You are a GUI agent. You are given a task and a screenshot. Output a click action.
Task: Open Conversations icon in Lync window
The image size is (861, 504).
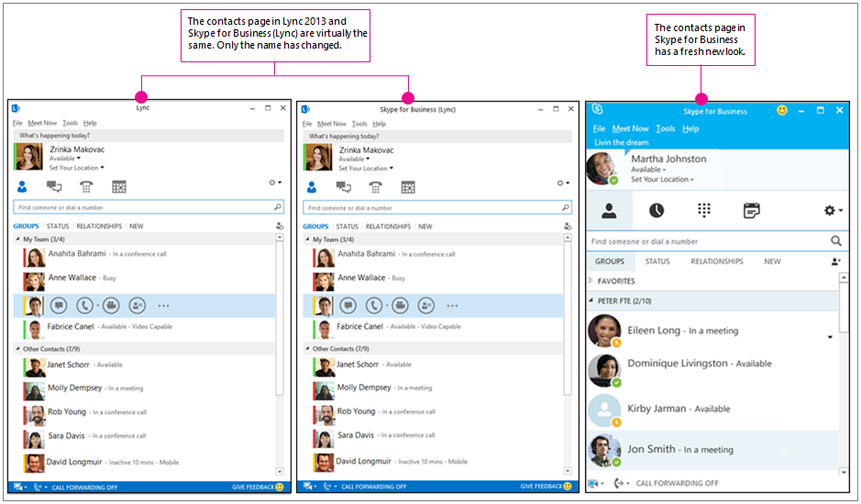[54, 187]
